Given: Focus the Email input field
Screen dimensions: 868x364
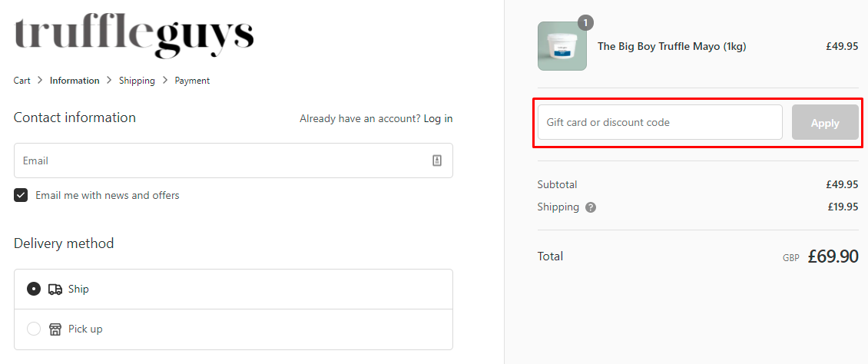Looking at the screenshot, I should pyautogui.click(x=233, y=160).
